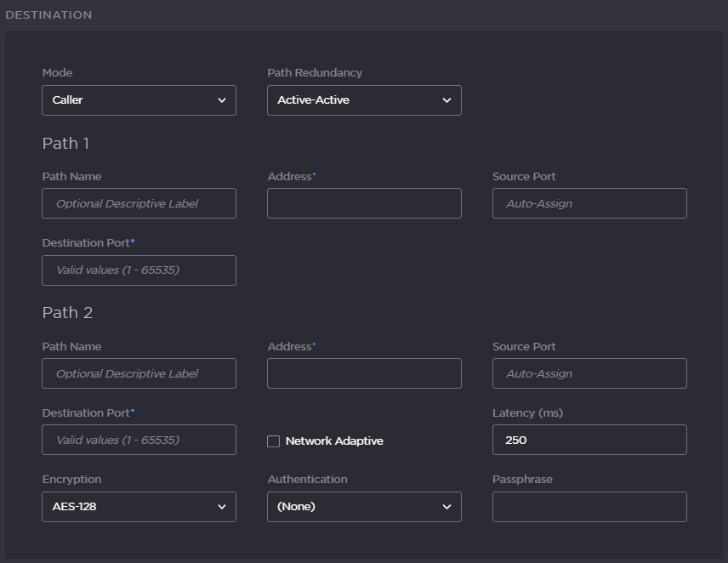Open the Mode dropdown showing Caller
This screenshot has height=563, width=728.
click(x=139, y=100)
